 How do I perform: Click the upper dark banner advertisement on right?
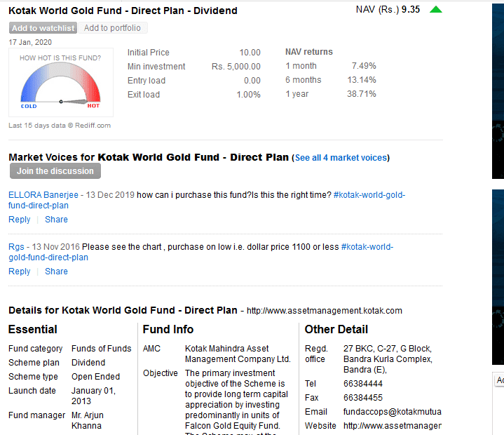tap(498, 91)
